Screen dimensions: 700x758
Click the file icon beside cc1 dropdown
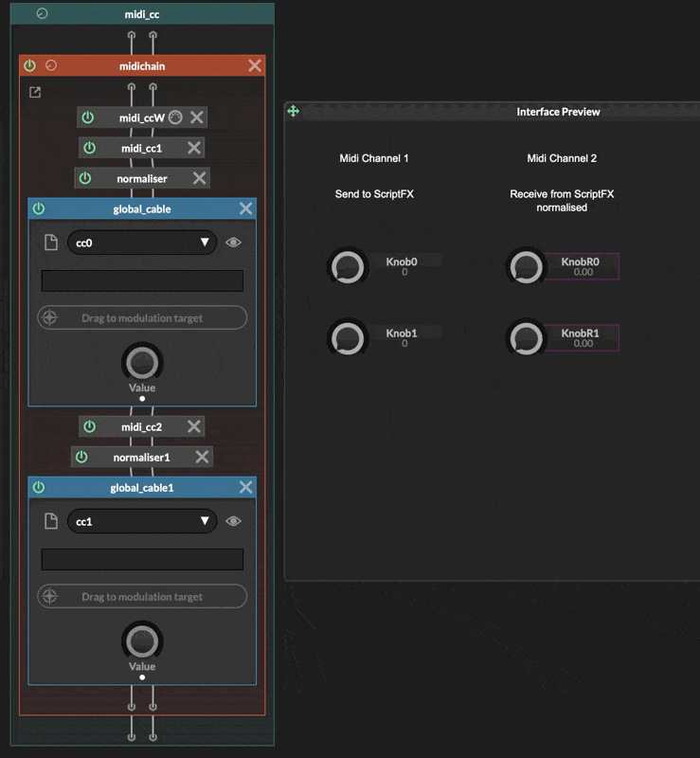point(52,521)
